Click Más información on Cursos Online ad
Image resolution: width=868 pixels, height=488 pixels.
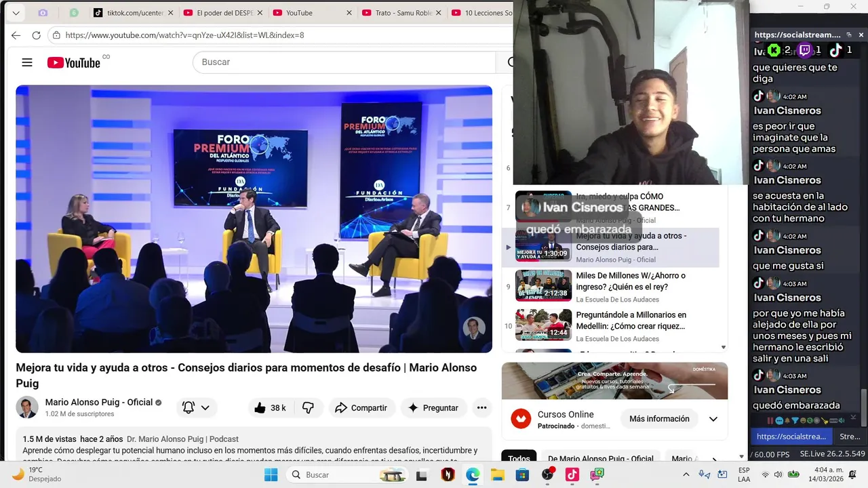[659, 419]
